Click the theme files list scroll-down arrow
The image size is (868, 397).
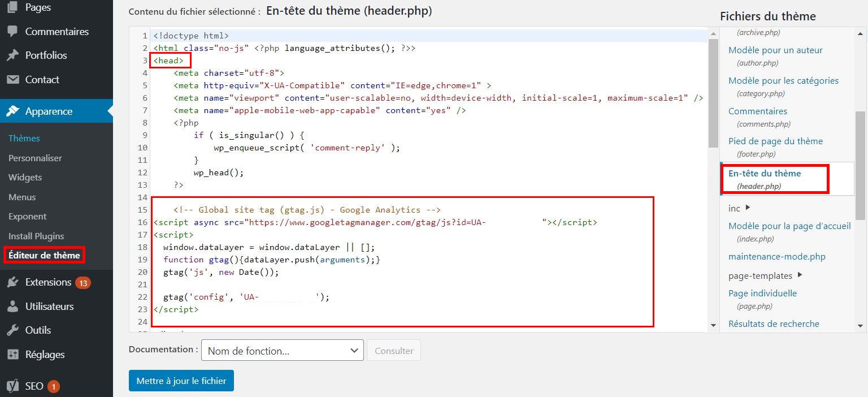coord(861,326)
